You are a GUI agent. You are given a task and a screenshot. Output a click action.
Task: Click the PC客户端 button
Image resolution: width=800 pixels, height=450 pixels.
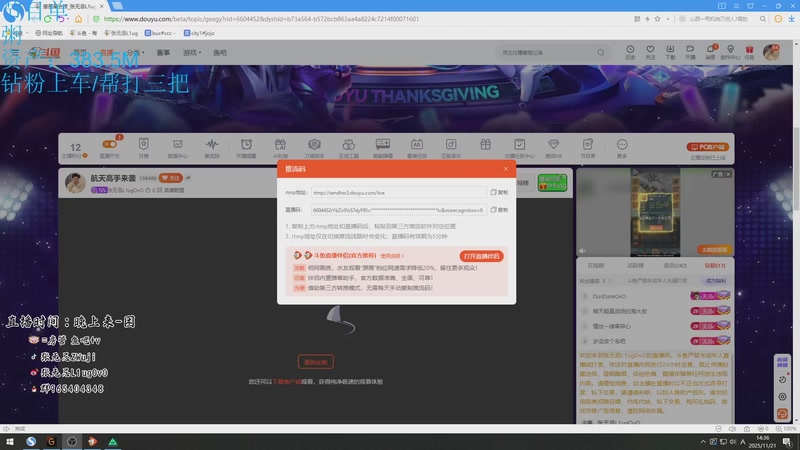[x=708, y=147]
